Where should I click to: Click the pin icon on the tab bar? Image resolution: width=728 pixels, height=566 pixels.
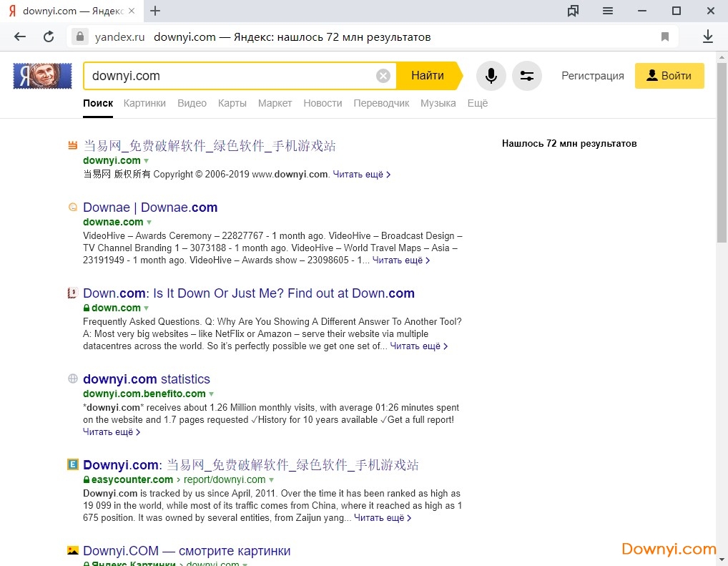[x=573, y=11]
